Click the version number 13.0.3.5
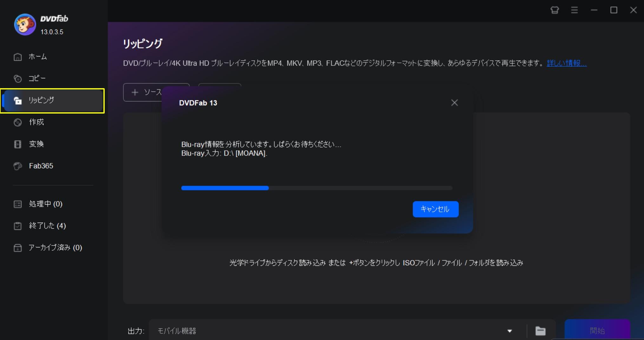Image resolution: width=644 pixels, height=340 pixels. coord(52,32)
